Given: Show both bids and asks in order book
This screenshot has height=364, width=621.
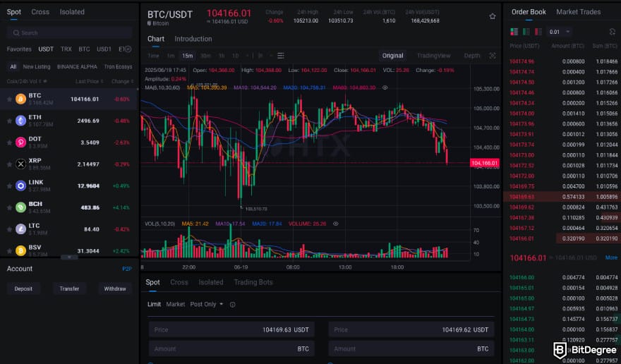Looking at the screenshot, I should pyautogui.click(x=514, y=32).
